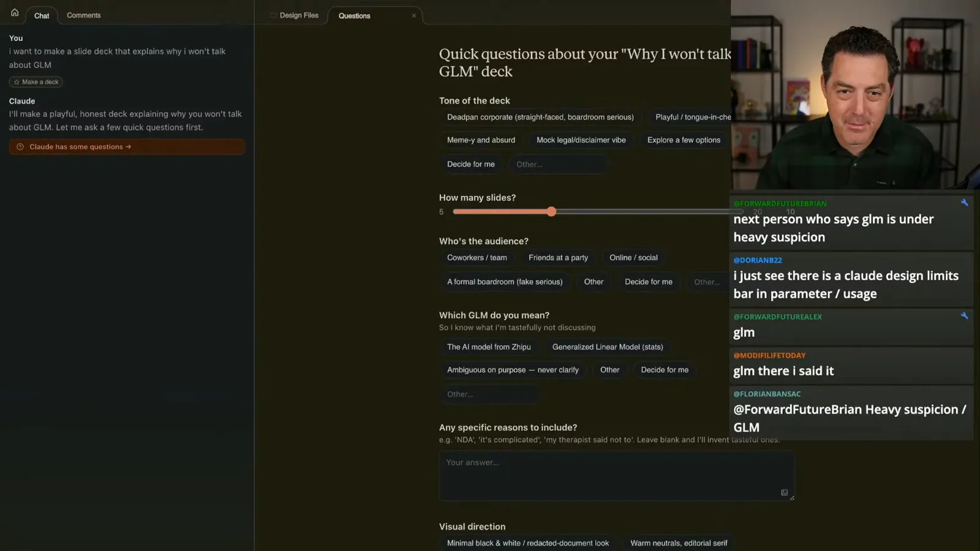Choose A formal boardroom audience
Screen dimensions: 980x551
[x=505, y=282]
